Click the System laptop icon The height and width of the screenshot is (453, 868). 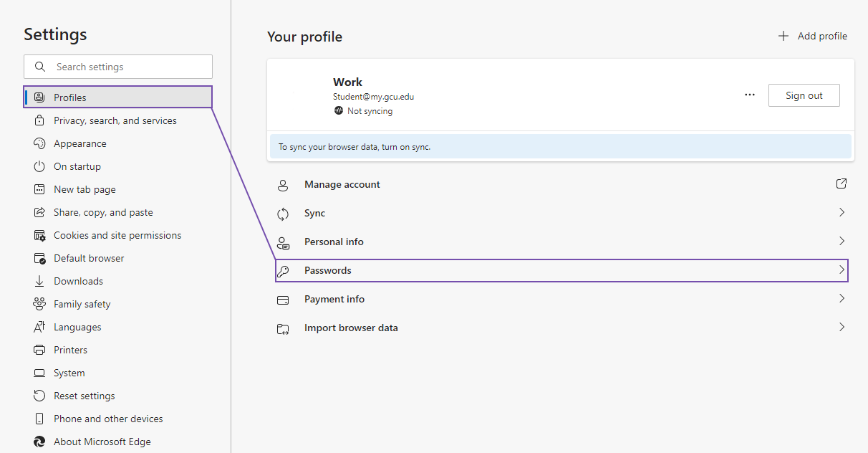(39, 373)
